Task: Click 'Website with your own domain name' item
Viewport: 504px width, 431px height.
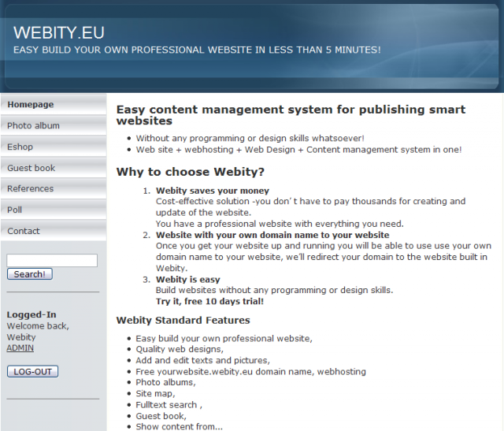Action: click(272, 235)
